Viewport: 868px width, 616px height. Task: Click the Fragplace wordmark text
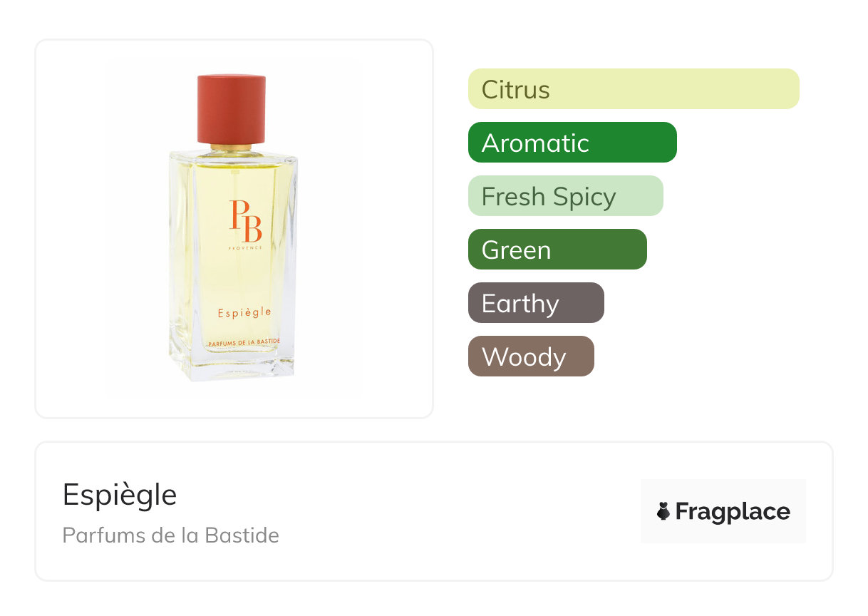(x=733, y=512)
